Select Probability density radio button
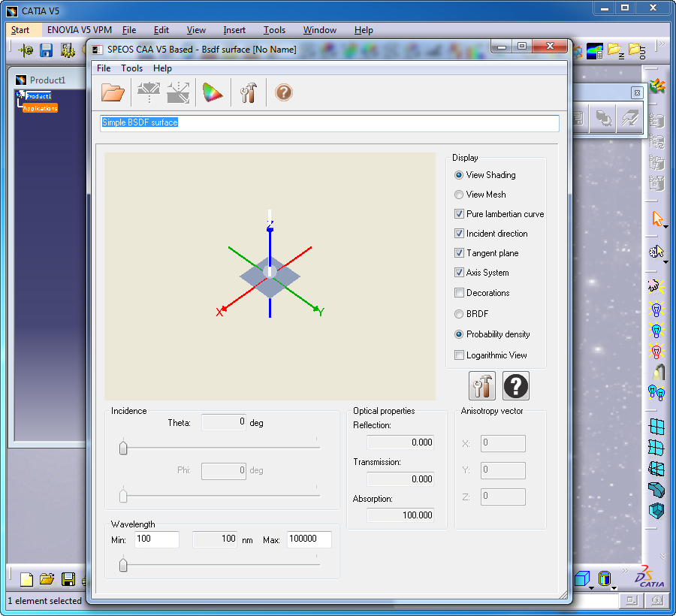The width and height of the screenshot is (676, 616). point(459,334)
